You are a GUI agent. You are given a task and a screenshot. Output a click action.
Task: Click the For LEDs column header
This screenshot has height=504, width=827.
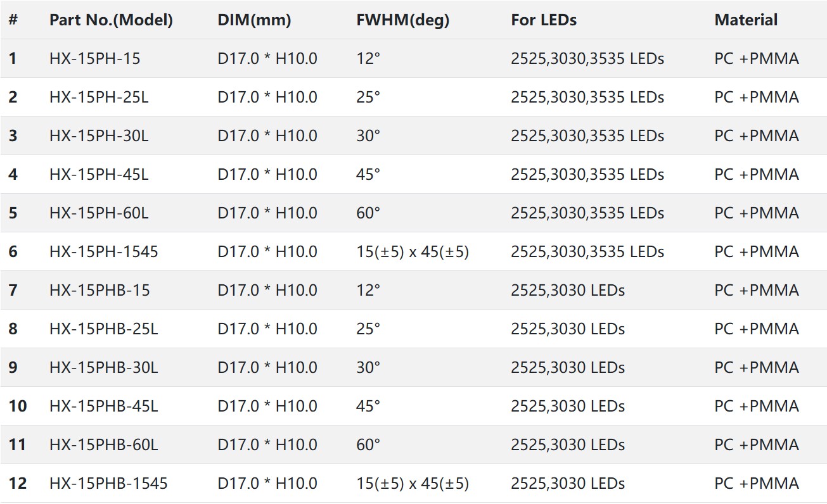click(544, 20)
